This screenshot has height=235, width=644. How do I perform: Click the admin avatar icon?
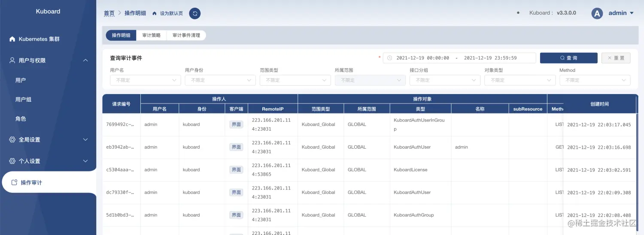(597, 13)
